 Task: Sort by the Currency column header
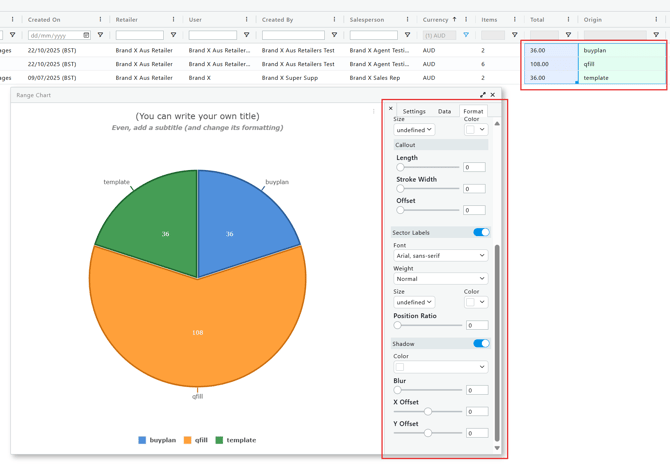tap(435, 19)
